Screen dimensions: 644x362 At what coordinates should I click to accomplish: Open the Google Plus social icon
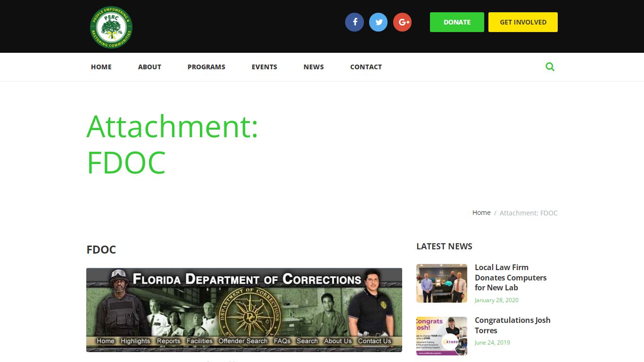[403, 22]
